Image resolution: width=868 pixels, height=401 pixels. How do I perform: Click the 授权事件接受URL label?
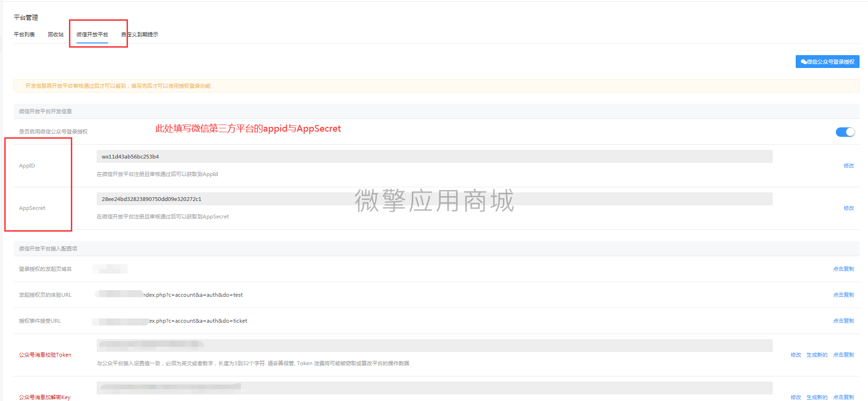point(40,321)
